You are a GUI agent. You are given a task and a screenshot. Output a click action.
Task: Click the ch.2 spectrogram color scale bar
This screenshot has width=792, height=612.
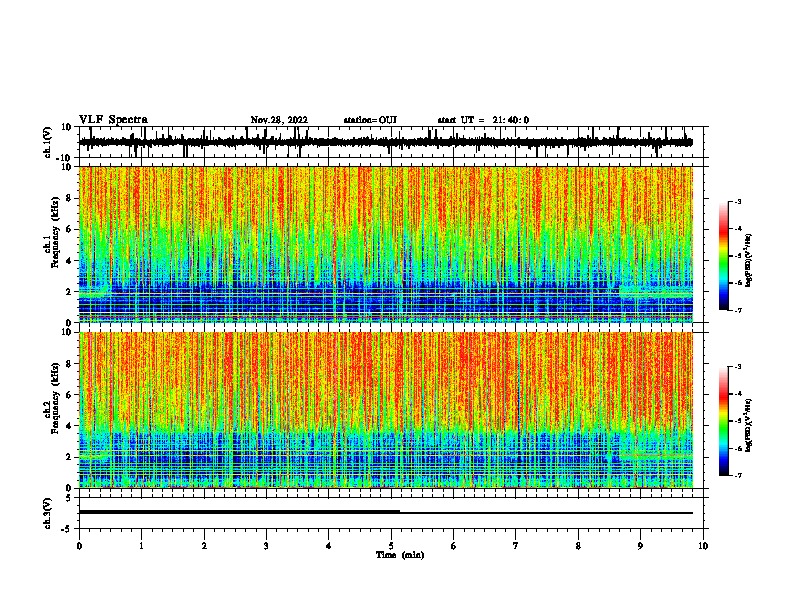(x=723, y=421)
